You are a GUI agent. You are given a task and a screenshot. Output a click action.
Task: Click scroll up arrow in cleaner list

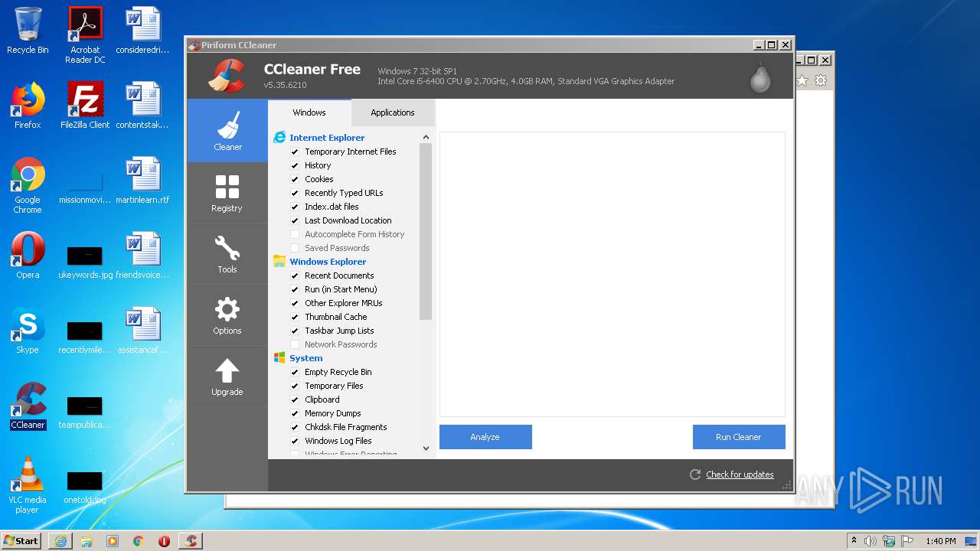(x=426, y=137)
